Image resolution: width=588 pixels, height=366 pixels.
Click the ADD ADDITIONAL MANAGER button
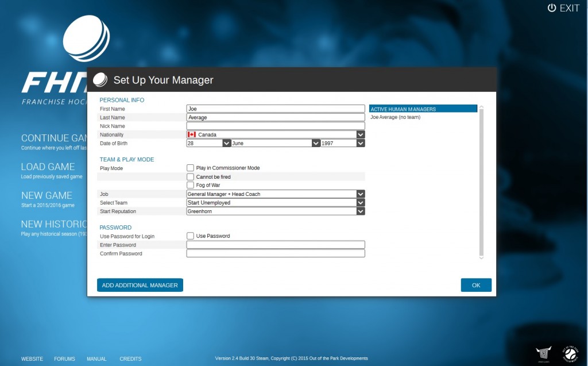point(140,285)
